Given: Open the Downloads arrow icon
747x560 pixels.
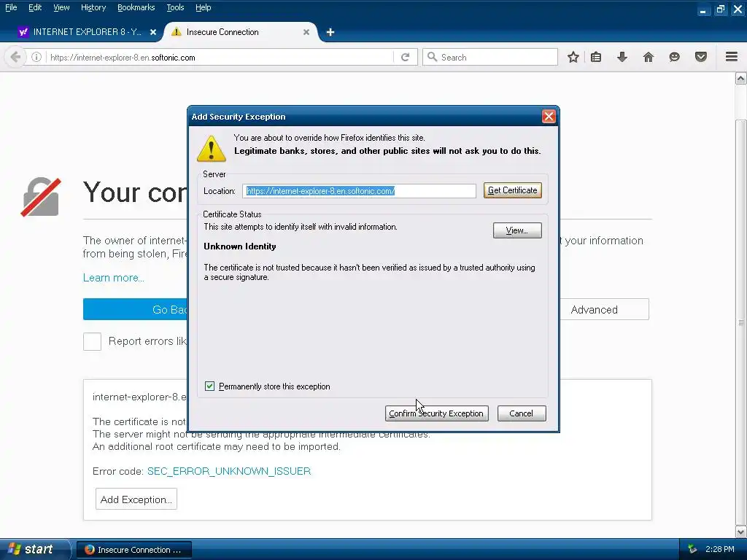Looking at the screenshot, I should [622, 57].
